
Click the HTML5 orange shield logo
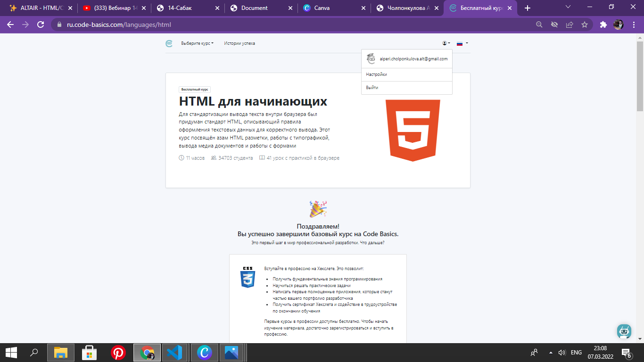click(x=413, y=131)
